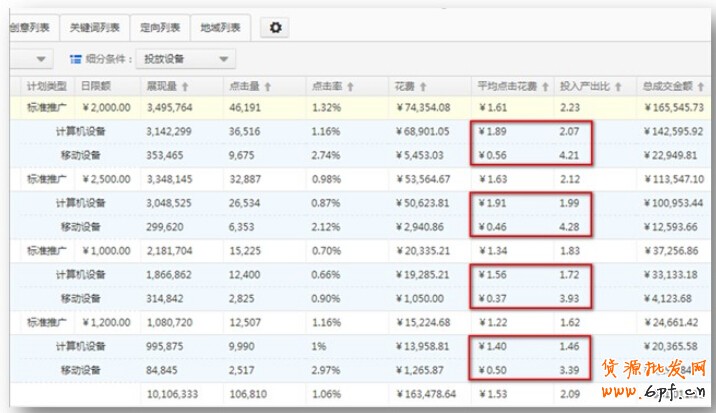Sort by 平均点击花费 arrow icon
Image resolution: width=716 pixels, height=413 pixels.
545,87
